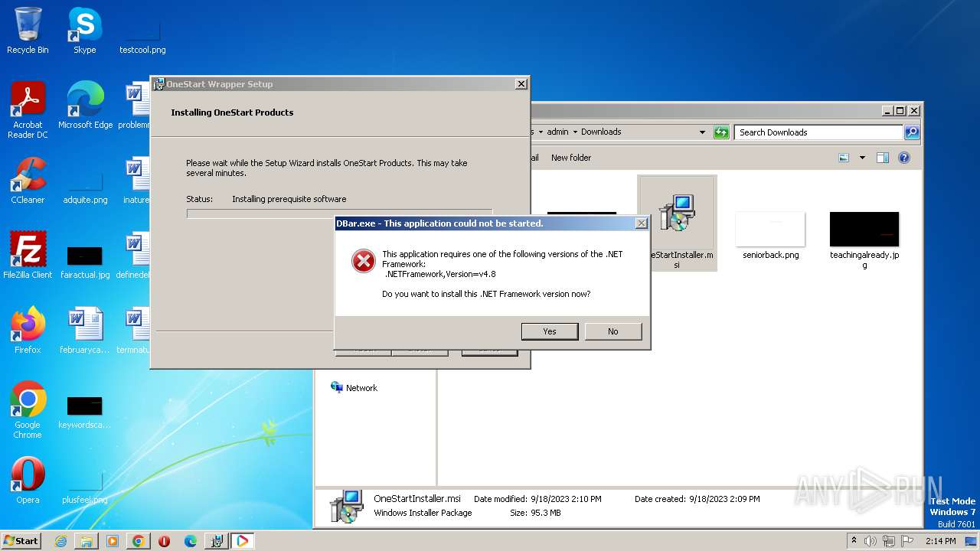The image size is (980, 551).
Task: Click the taskbar clock showing 2:14 PM
Action: [x=940, y=541]
